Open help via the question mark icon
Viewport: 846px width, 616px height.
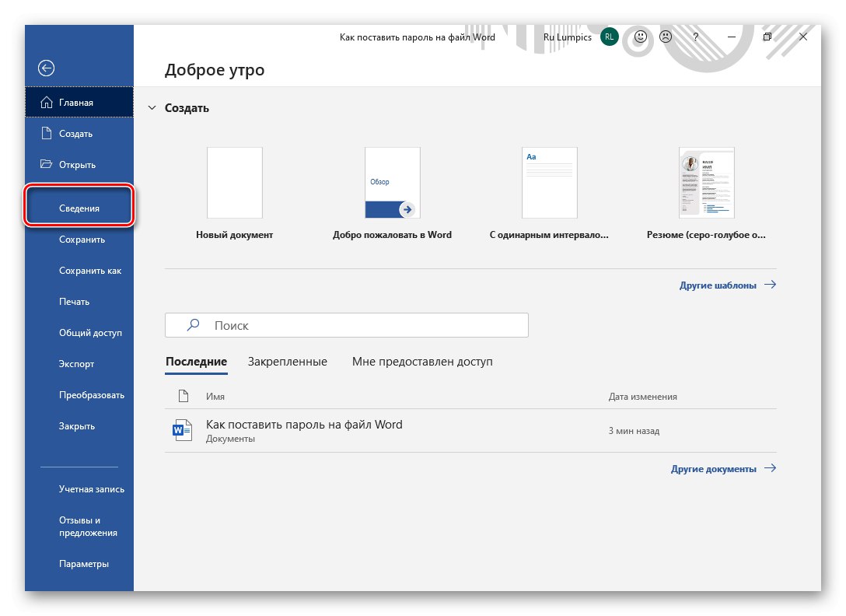click(695, 37)
